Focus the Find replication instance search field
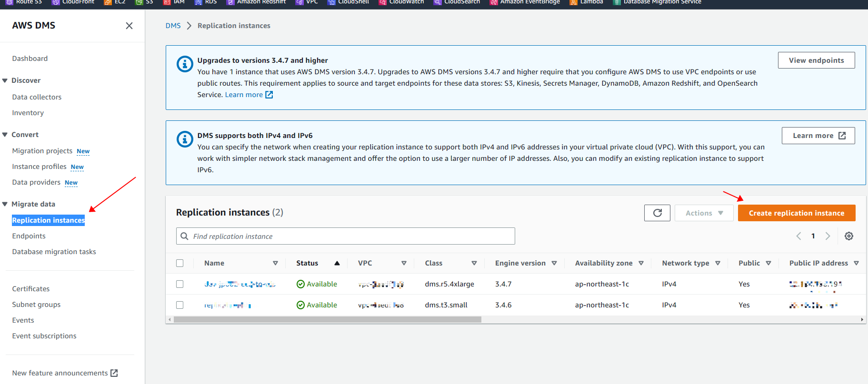Screen dimensions: 868x384 pos(346,236)
